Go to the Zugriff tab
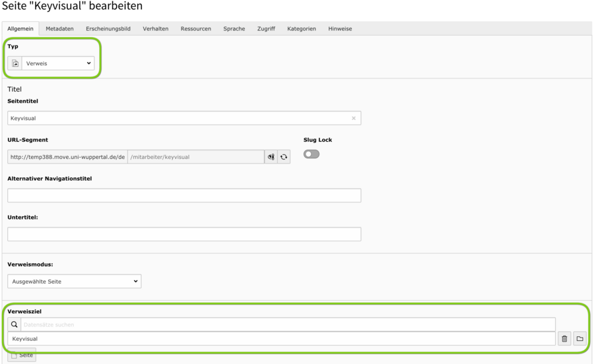The height and width of the screenshot is (364, 594). (x=266, y=29)
